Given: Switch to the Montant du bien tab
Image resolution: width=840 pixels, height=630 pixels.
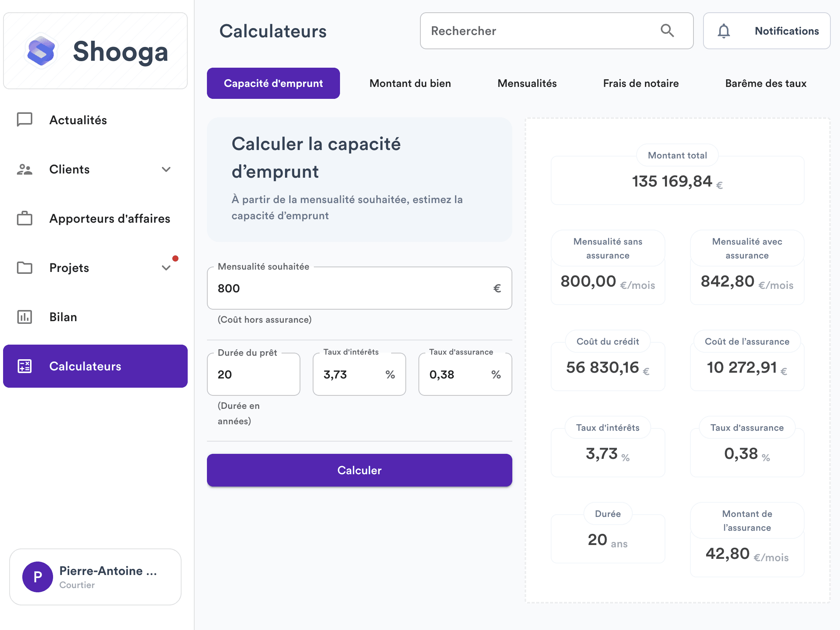Looking at the screenshot, I should pyautogui.click(x=410, y=83).
